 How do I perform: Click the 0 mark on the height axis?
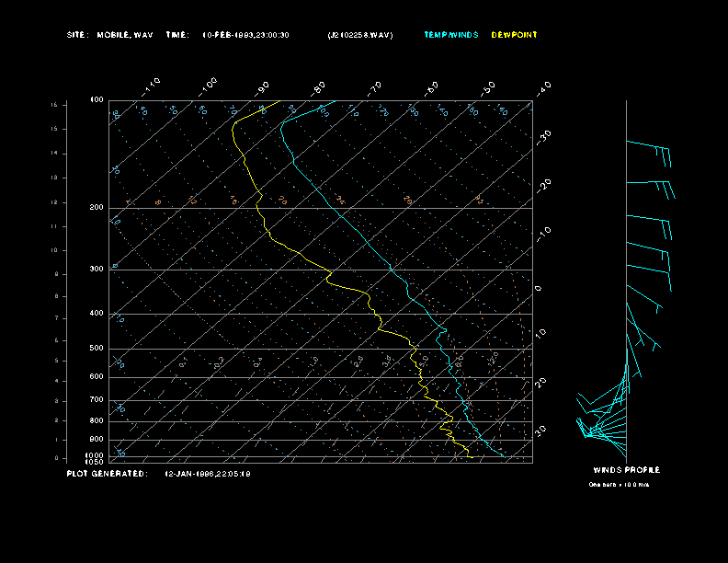[x=57, y=458]
